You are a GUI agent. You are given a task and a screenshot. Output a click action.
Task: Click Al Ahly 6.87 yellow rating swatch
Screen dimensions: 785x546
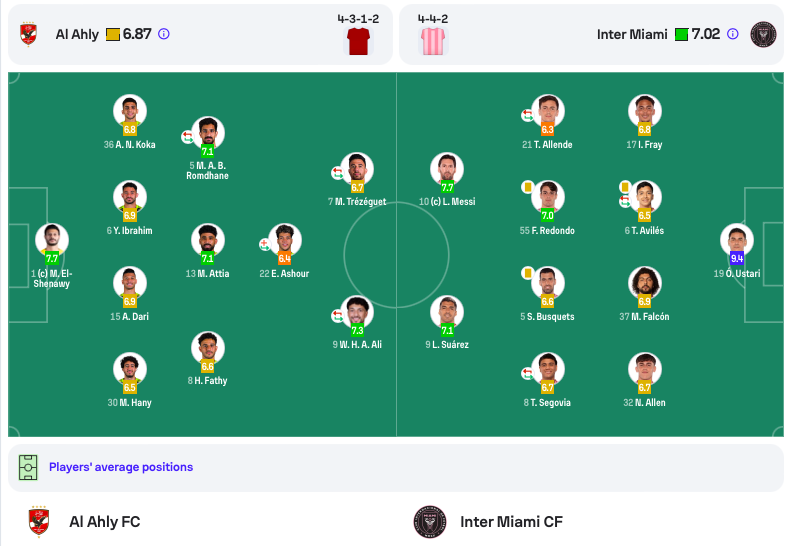click(113, 35)
